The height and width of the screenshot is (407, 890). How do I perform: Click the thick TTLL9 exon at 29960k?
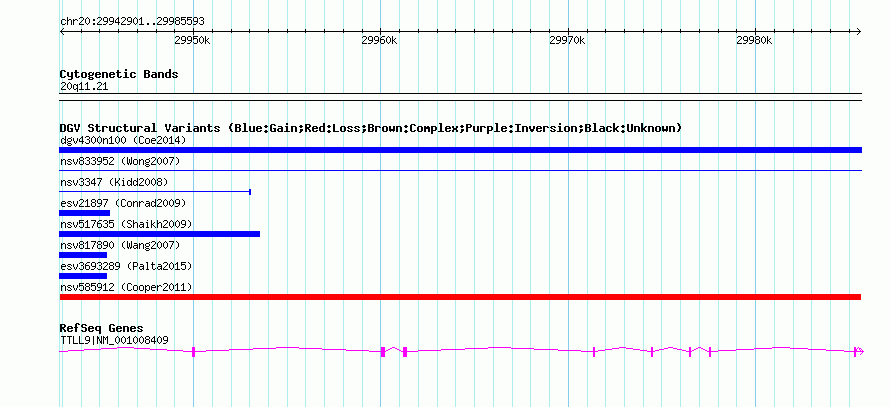point(383,352)
